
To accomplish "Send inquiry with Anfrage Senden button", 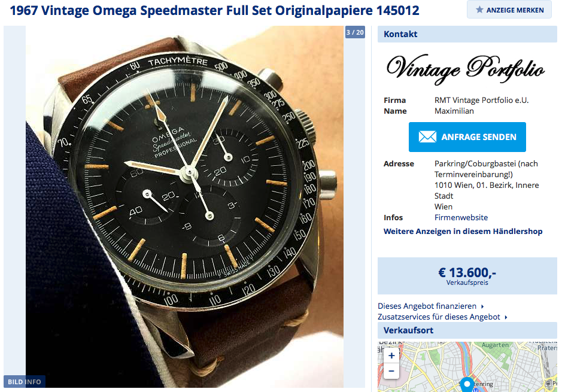I will click(x=467, y=137).
